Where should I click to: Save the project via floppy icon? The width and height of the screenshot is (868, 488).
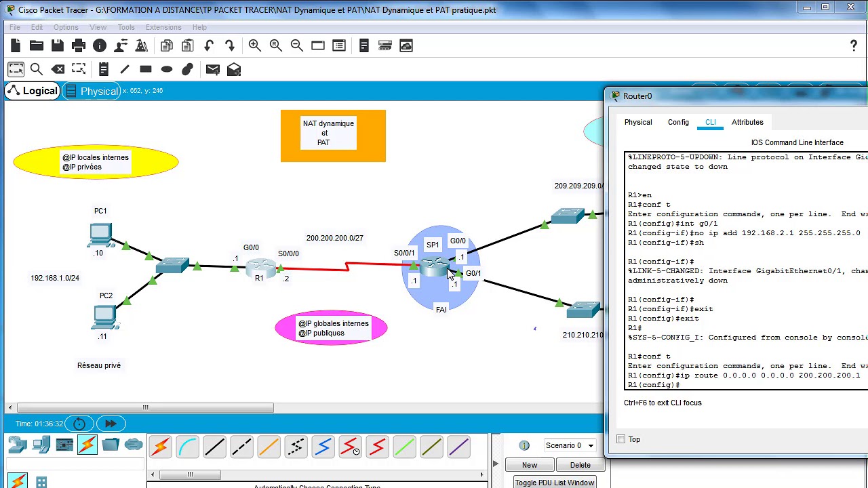pyautogui.click(x=58, y=45)
